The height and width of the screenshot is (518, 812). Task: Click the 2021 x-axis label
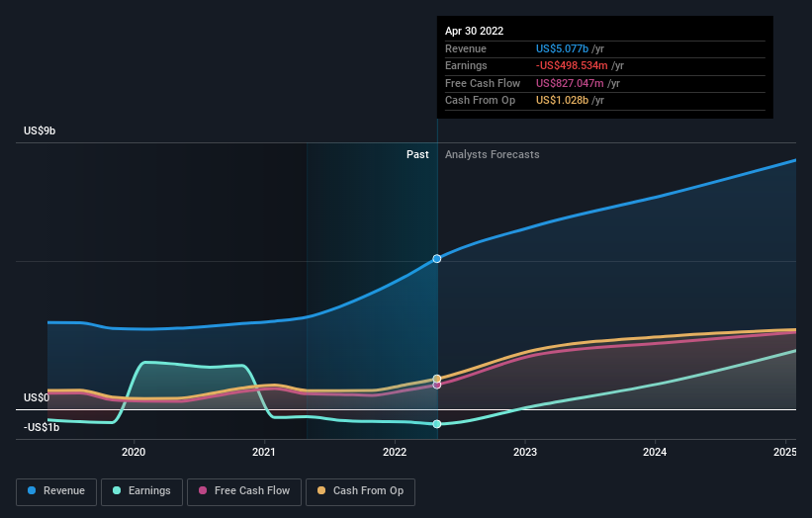coord(264,453)
